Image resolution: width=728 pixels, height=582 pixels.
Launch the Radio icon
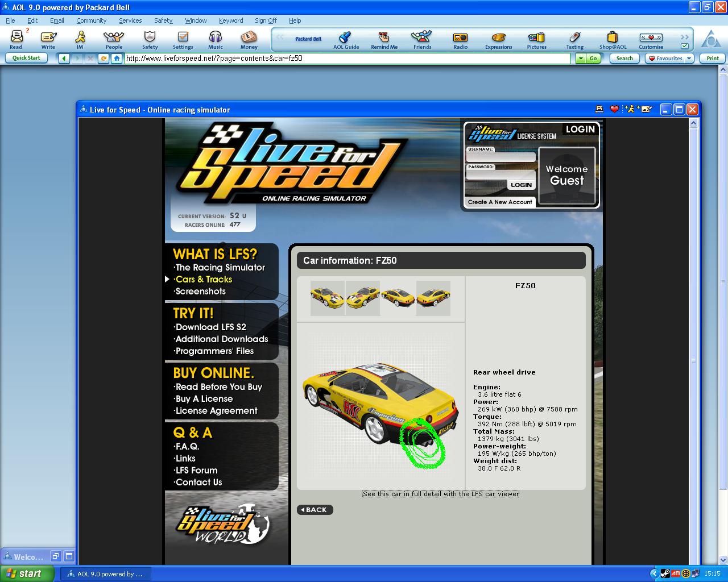point(460,39)
